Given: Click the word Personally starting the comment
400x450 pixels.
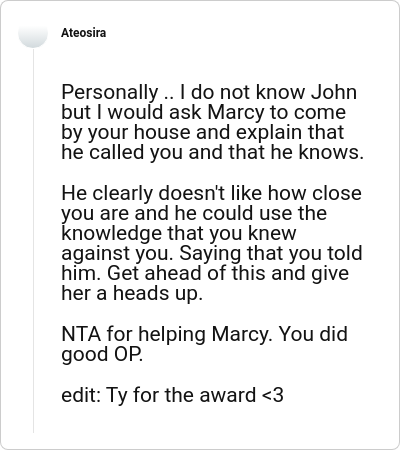Looking at the screenshot, I should pyautogui.click(x=110, y=93).
